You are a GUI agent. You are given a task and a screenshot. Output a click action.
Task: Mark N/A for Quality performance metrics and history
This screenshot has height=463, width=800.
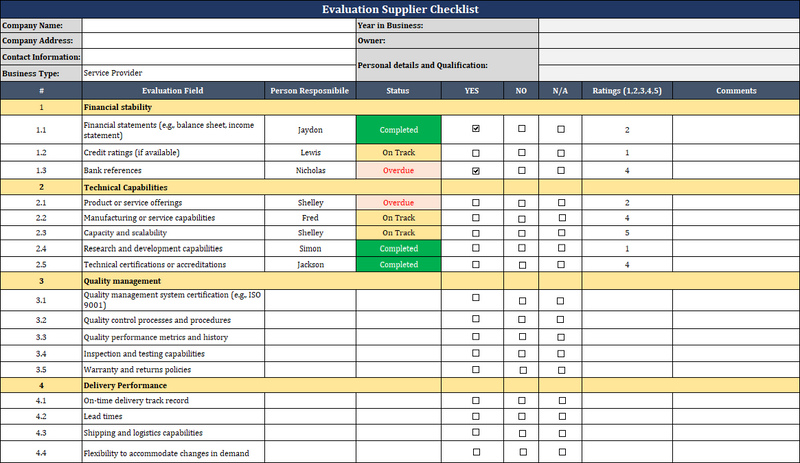(x=561, y=337)
